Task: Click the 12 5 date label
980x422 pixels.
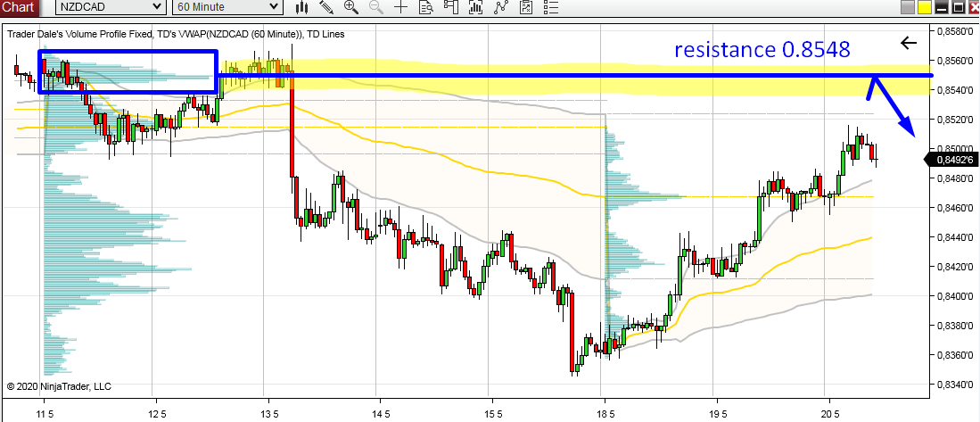Action: click(156, 414)
